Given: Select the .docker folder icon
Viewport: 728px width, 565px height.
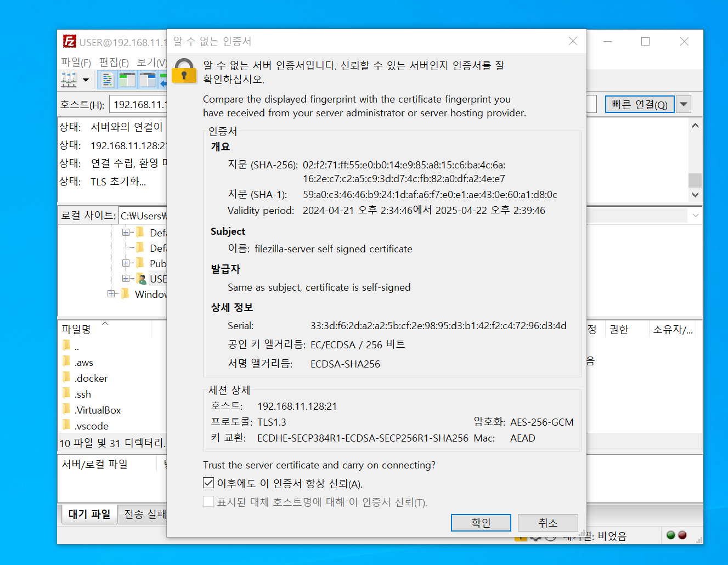Looking at the screenshot, I should [66, 377].
